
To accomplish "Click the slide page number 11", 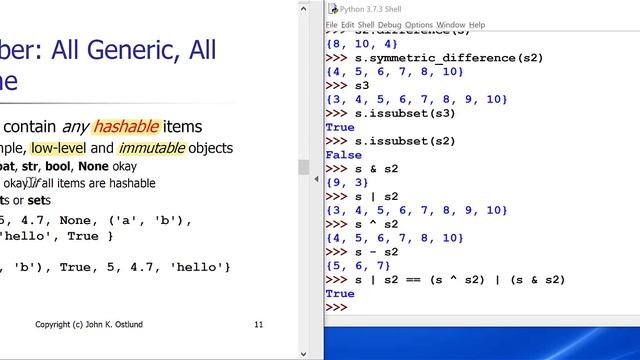I will pyautogui.click(x=259, y=324).
